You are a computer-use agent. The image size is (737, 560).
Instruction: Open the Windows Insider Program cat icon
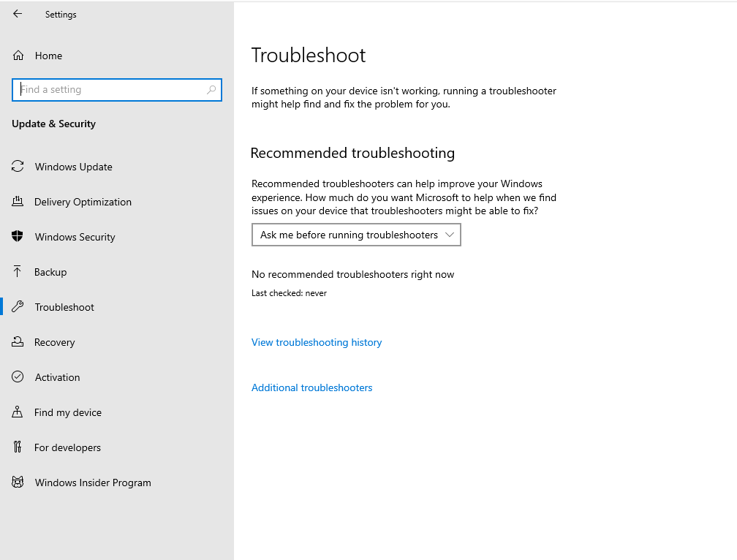click(18, 483)
